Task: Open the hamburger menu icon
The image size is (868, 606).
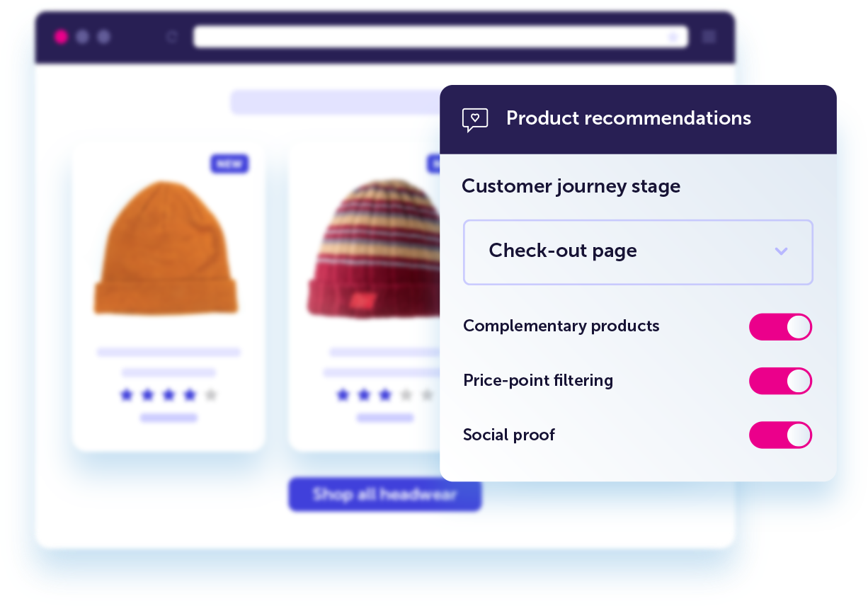Action: (709, 37)
